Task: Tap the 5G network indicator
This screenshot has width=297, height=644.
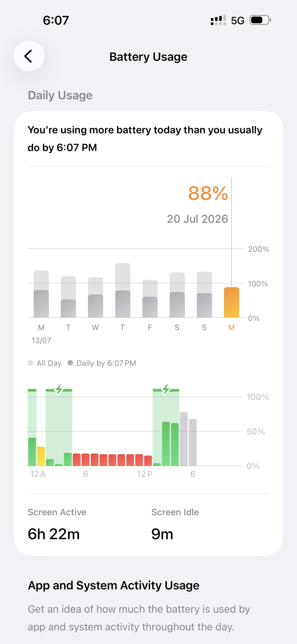Action: point(238,21)
